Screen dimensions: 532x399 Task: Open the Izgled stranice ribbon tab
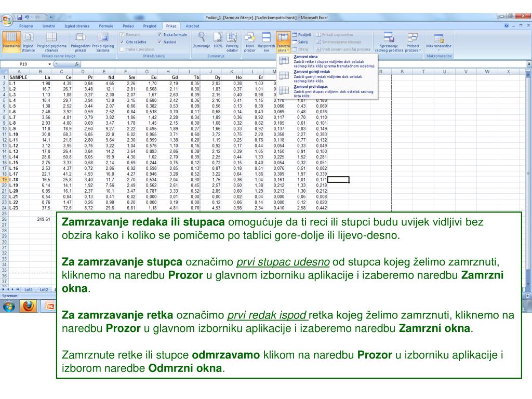coord(77,26)
